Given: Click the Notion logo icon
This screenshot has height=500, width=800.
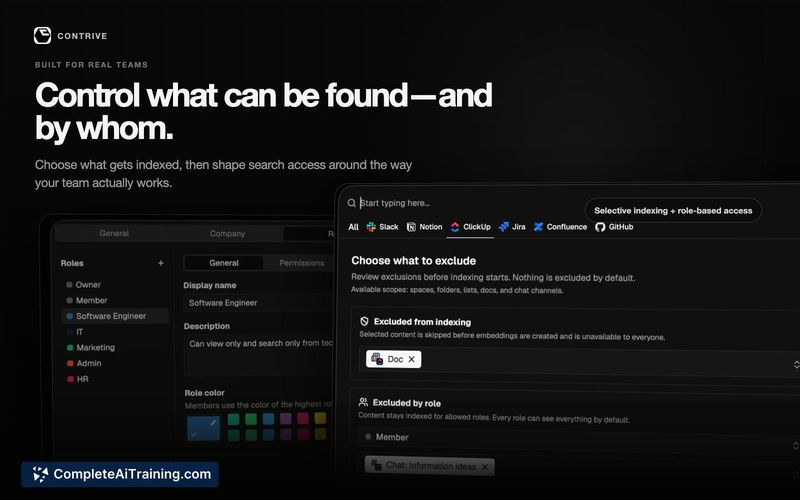Looking at the screenshot, I should pos(411,227).
